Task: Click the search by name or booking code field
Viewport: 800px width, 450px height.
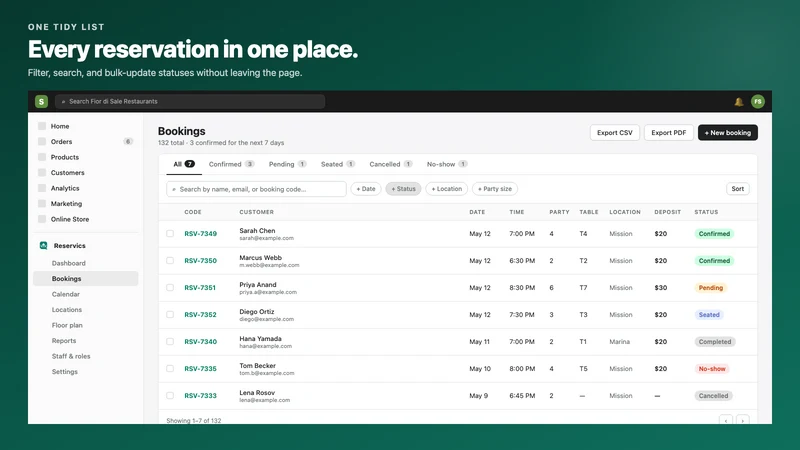Action: click(256, 189)
